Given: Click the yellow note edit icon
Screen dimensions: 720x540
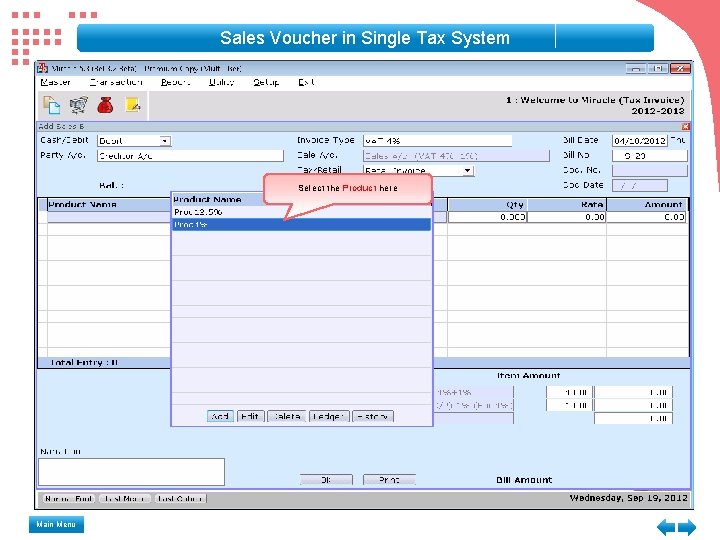Looking at the screenshot, I should pyautogui.click(x=133, y=105).
